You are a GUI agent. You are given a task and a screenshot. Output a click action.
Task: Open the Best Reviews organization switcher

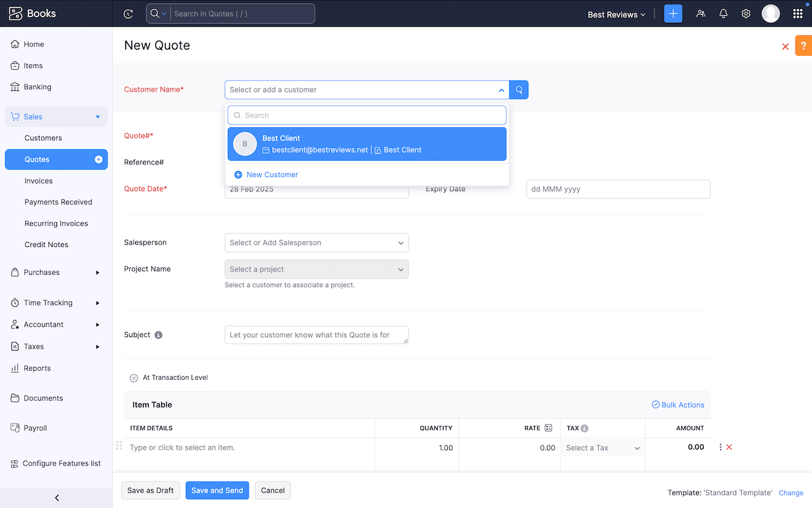point(616,15)
